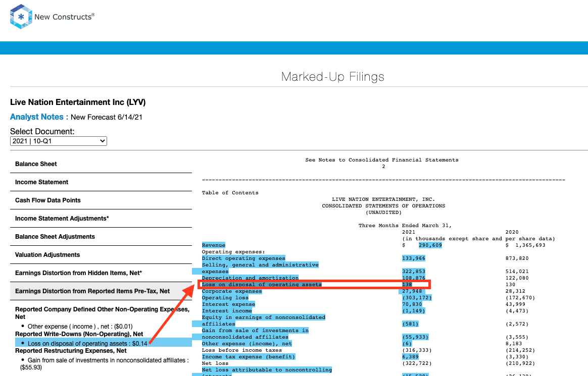Image resolution: width=588 pixels, height=376 pixels.
Task: Click the 138 loss on disposal value
Action: click(x=407, y=285)
